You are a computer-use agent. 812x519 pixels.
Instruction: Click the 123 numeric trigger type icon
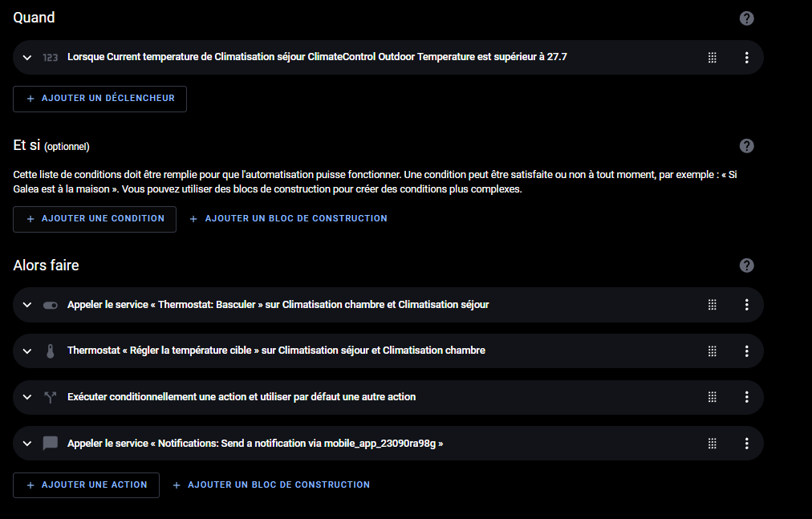pos(49,57)
